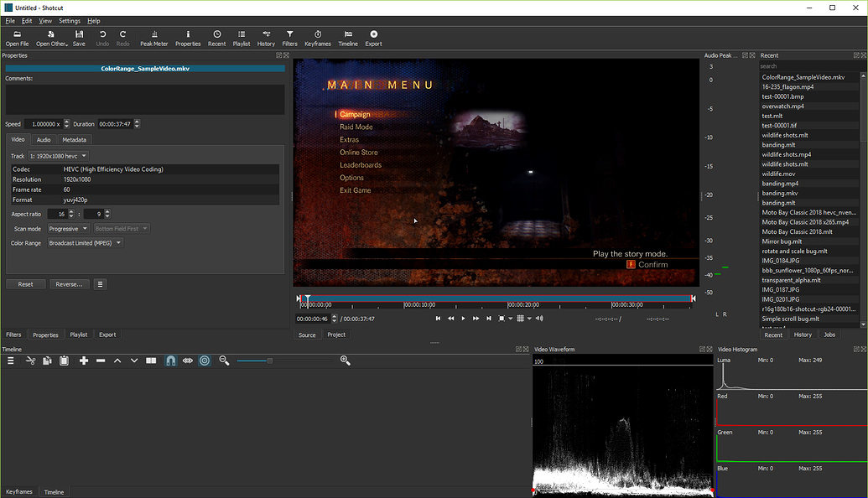
Task: Append clip with the timeline plus icon
Action: tap(84, 361)
